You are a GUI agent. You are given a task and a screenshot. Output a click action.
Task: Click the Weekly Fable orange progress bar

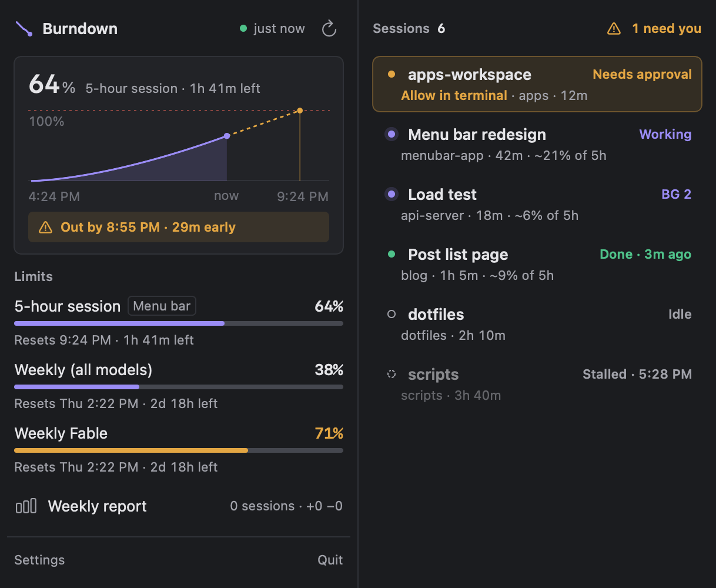tap(179, 450)
